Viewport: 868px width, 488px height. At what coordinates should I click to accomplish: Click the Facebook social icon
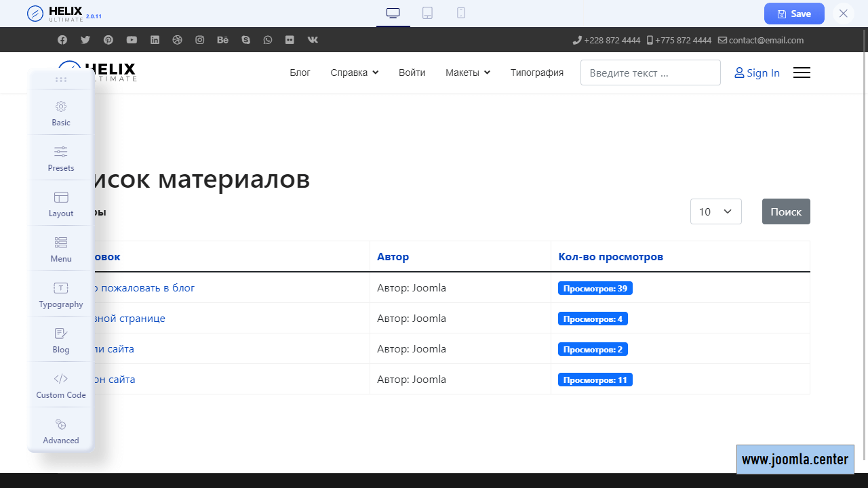coord(62,40)
